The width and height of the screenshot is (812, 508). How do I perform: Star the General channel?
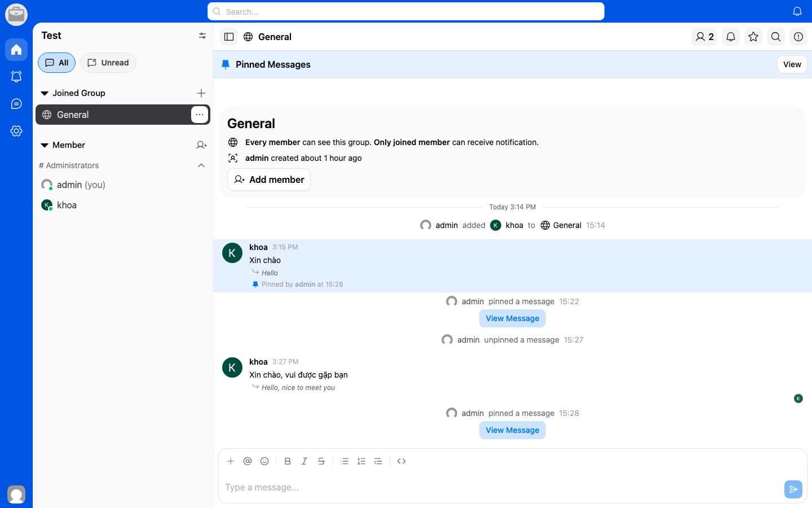(x=753, y=37)
